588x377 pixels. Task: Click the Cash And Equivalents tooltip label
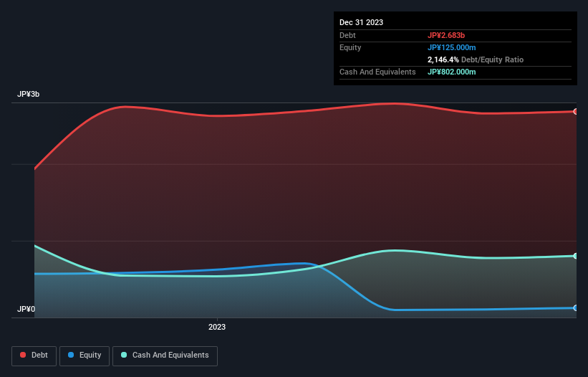coord(377,72)
